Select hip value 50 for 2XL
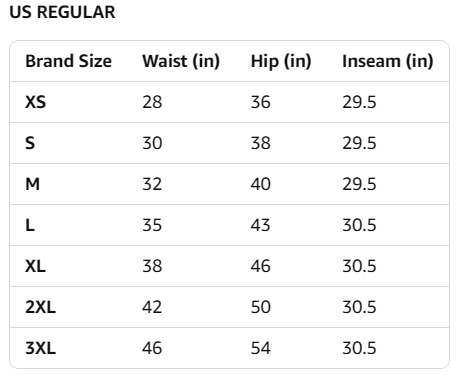The image size is (461, 383). pos(260,307)
